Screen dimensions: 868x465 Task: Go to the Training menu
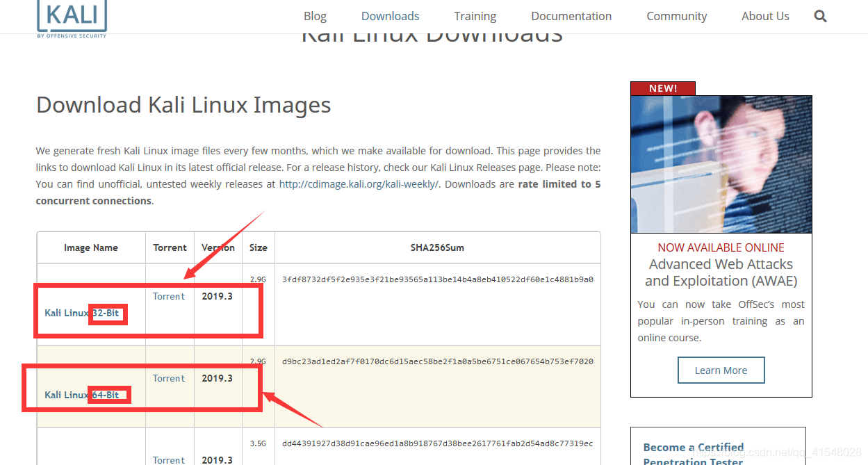point(475,16)
